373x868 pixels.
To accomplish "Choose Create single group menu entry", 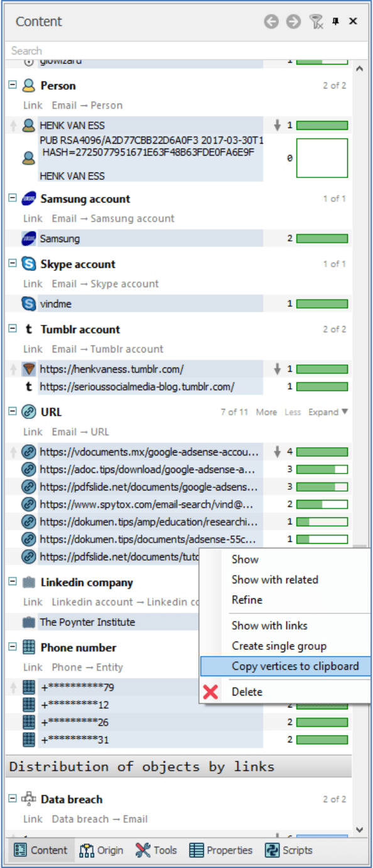I will pyautogui.click(x=279, y=646).
